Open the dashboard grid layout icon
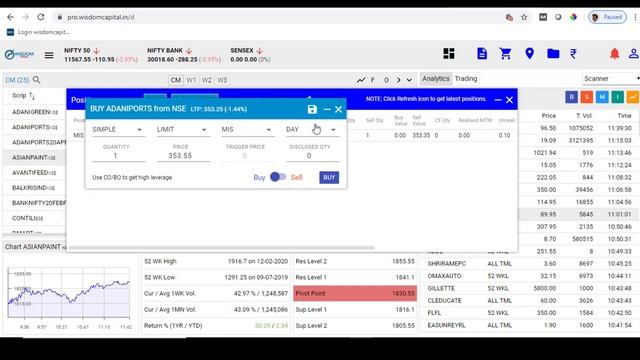The image size is (640, 360). pos(449,53)
